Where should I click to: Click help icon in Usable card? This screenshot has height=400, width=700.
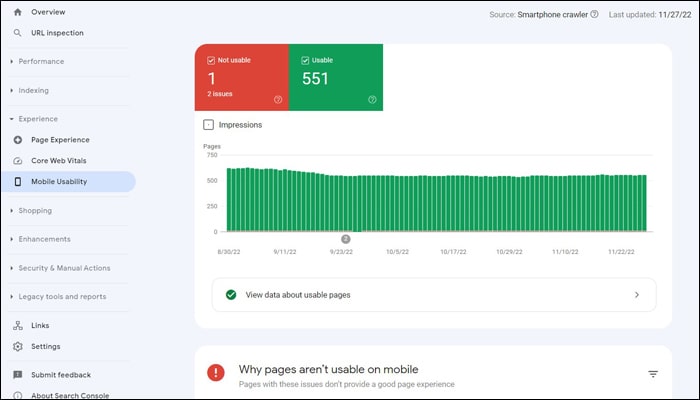372,100
